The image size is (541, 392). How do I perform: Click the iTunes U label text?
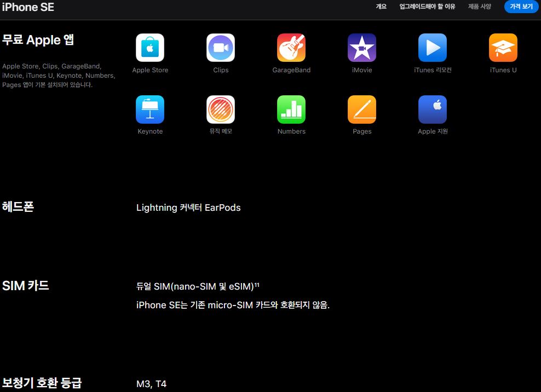point(503,70)
